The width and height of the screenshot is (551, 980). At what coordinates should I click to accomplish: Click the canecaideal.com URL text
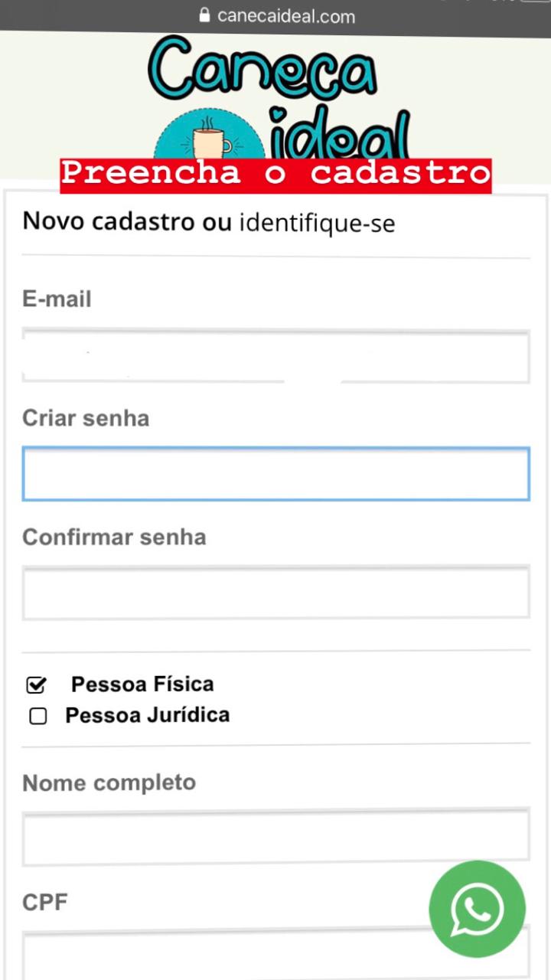point(285,16)
